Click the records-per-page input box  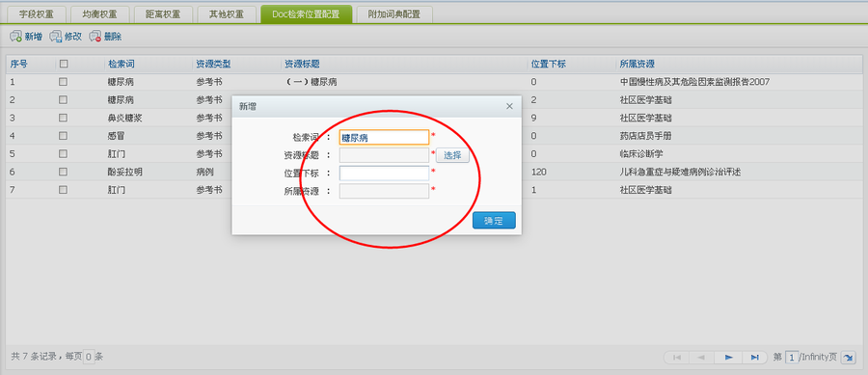coord(89,358)
